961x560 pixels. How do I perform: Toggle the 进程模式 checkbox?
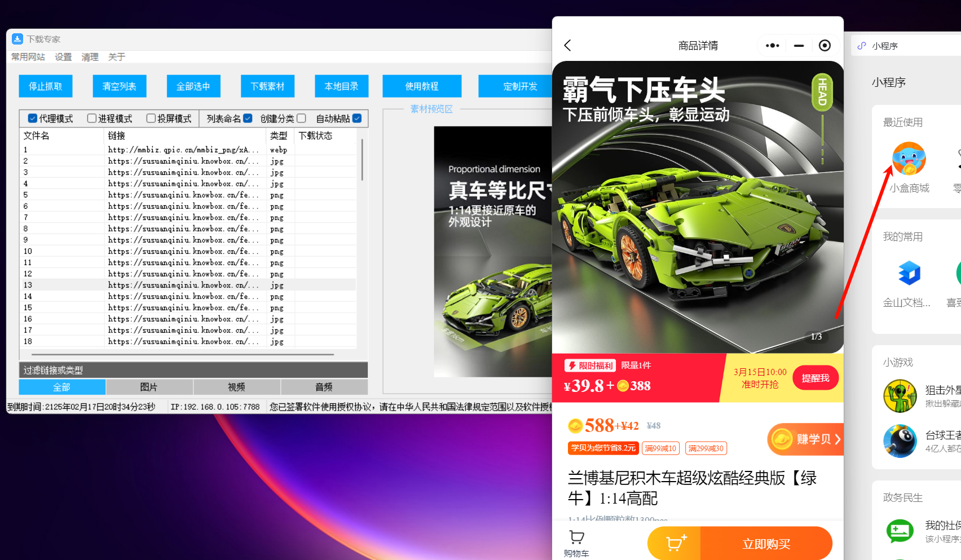pos(91,118)
